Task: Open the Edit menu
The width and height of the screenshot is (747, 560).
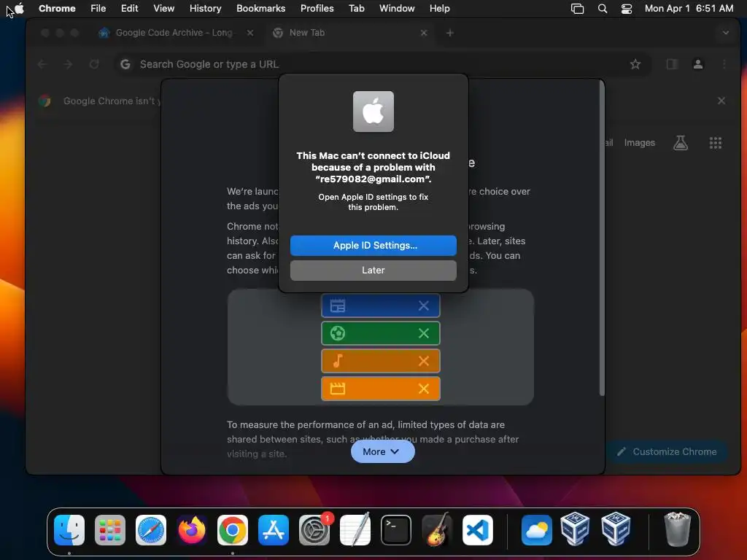Action: [x=129, y=8]
